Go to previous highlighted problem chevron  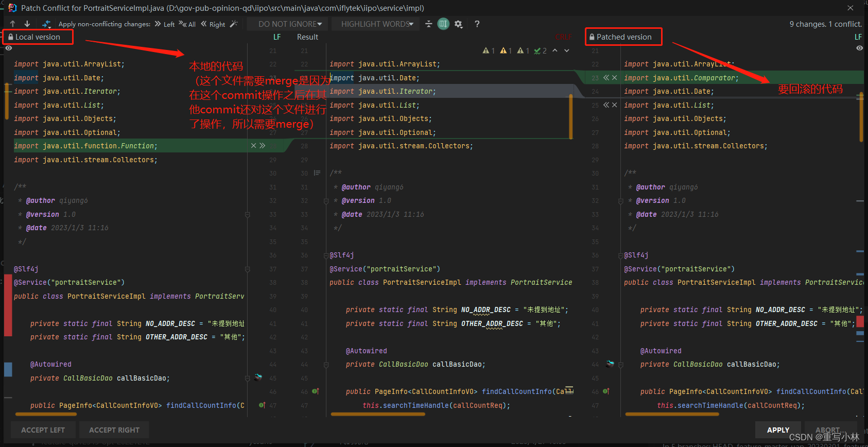(555, 50)
